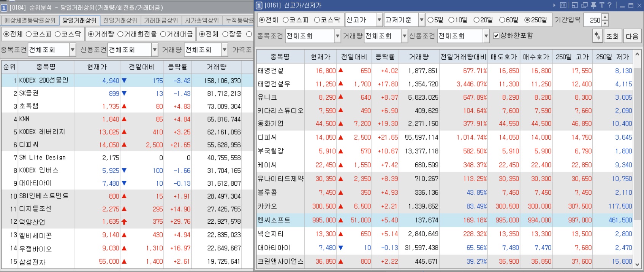Click the small play arrow in 신고가/신저가 title bar

(x=554, y=5)
